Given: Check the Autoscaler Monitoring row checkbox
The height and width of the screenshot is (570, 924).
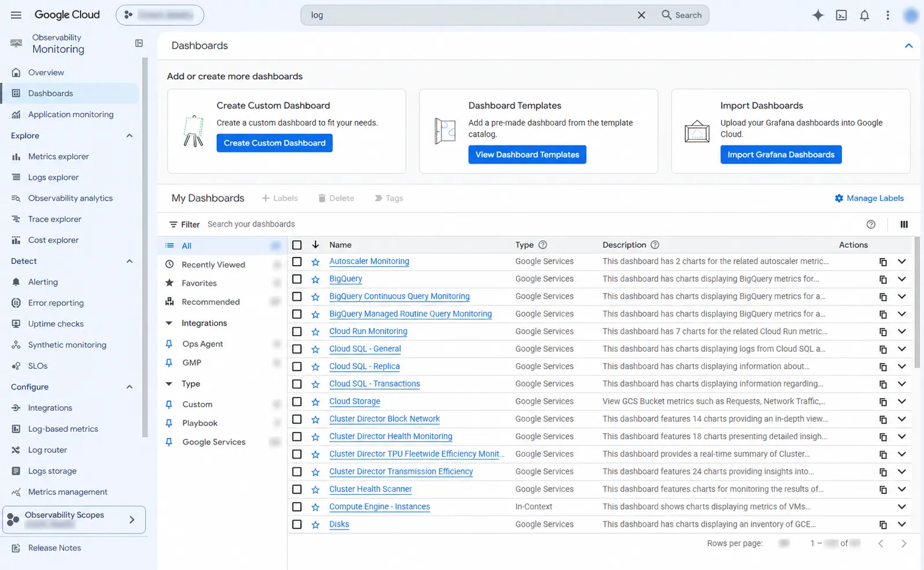Looking at the screenshot, I should [x=297, y=262].
